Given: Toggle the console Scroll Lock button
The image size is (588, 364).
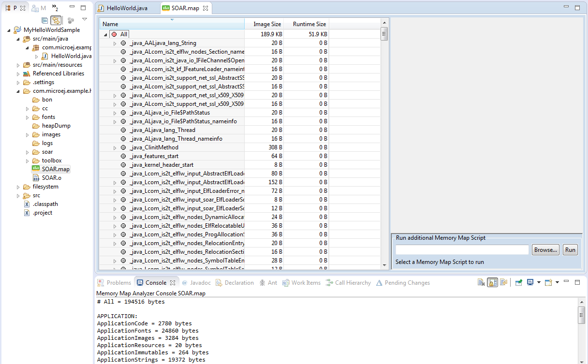Looking at the screenshot, I should 493,283.
